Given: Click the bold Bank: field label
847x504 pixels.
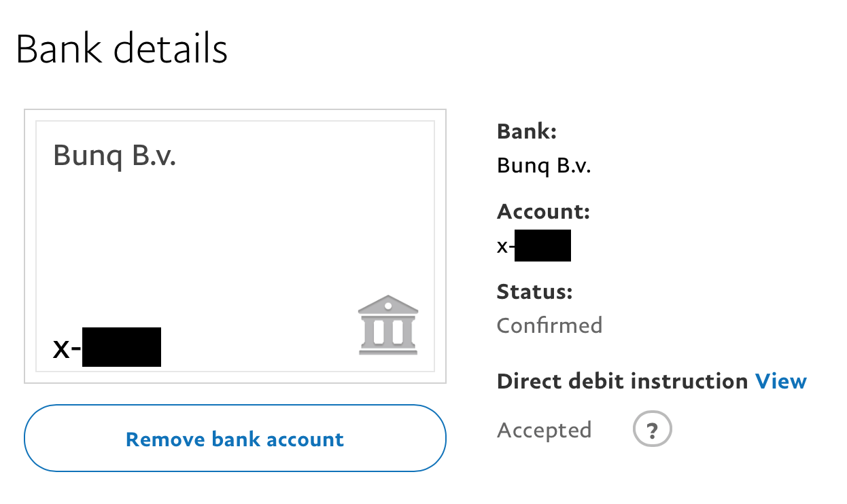Looking at the screenshot, I should pos(527,131).
